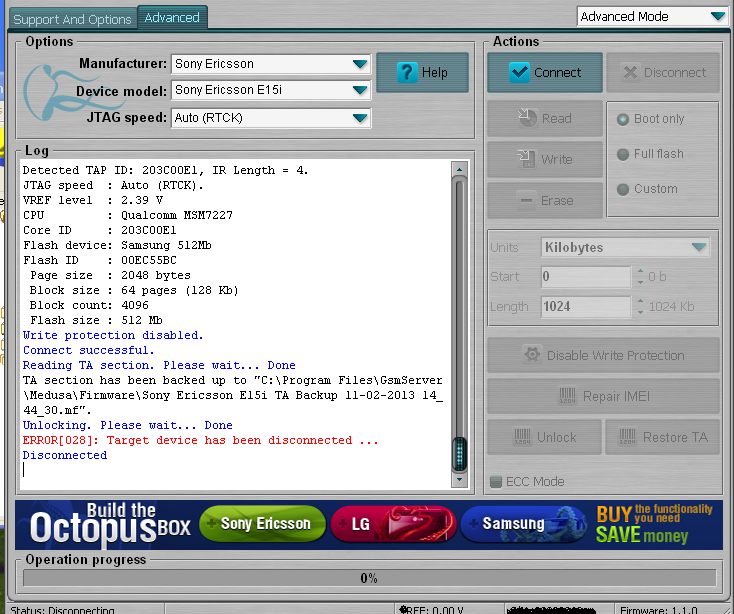
Task: Click the Disconnect button label
Action: click(x=675, y=73)
